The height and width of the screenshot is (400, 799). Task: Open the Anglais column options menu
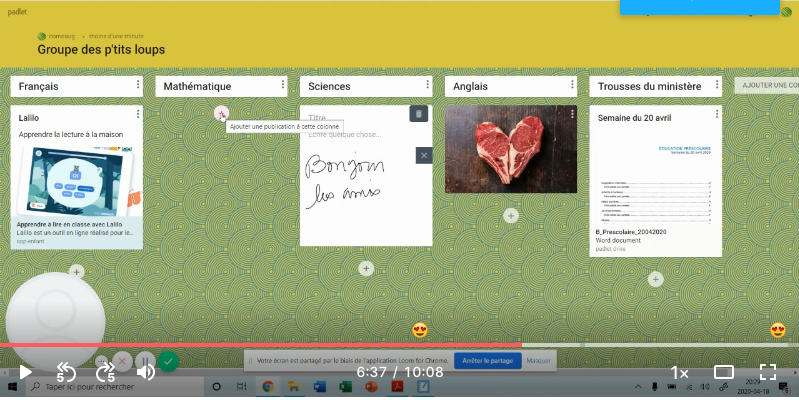[572, 85]
